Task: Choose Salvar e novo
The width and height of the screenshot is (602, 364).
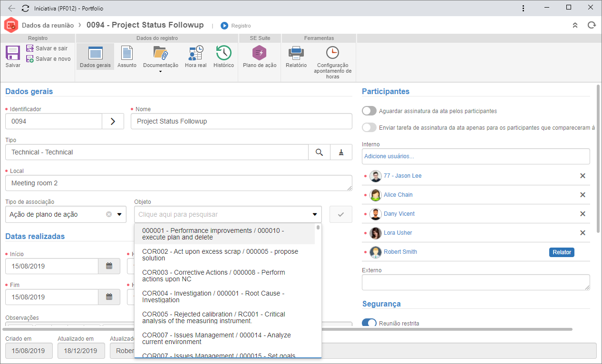Action: [48, 59]
